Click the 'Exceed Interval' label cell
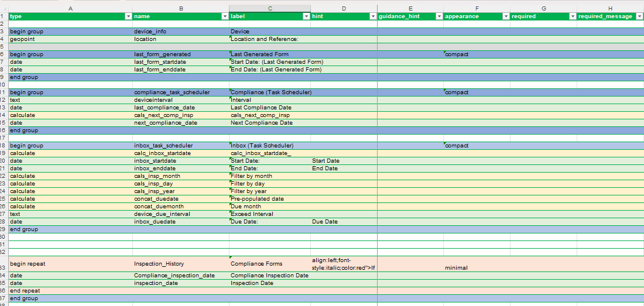644x306 pixels. pyautogui.click(x=270, y=214)
